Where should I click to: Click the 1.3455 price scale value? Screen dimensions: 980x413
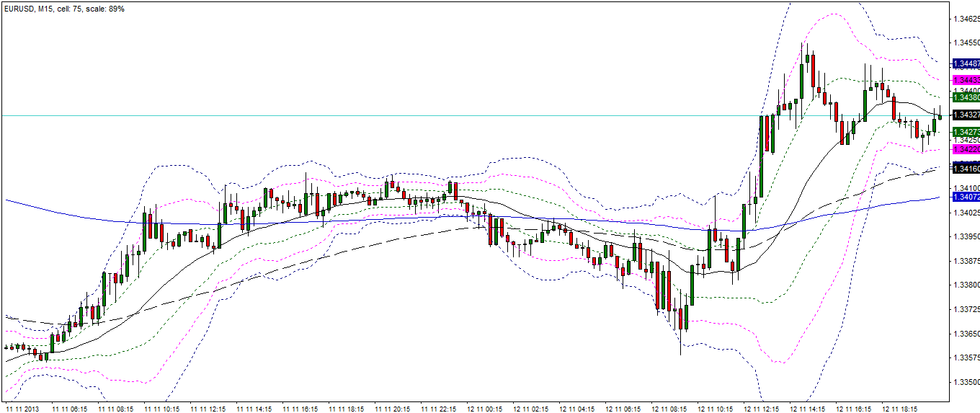[x=966, y=43]
